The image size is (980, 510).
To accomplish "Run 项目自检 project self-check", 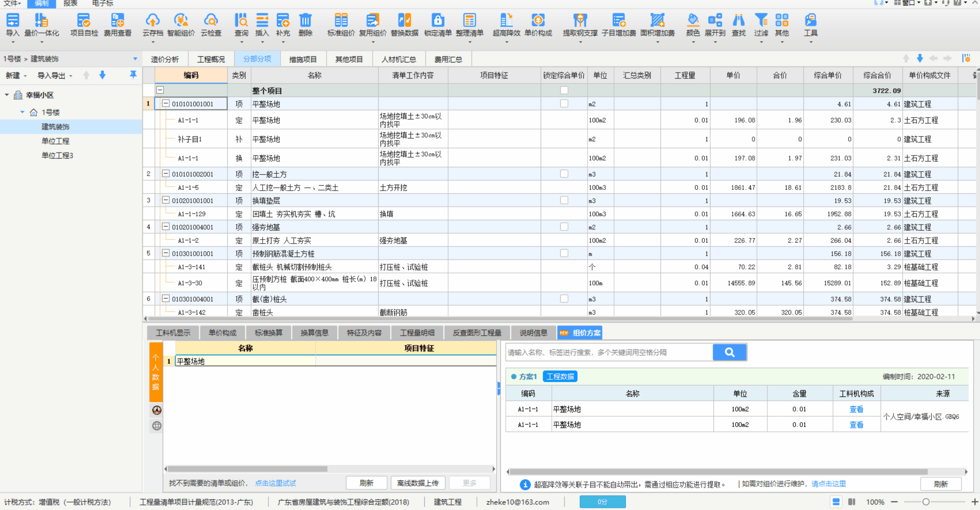I will (x=84, y=25).
